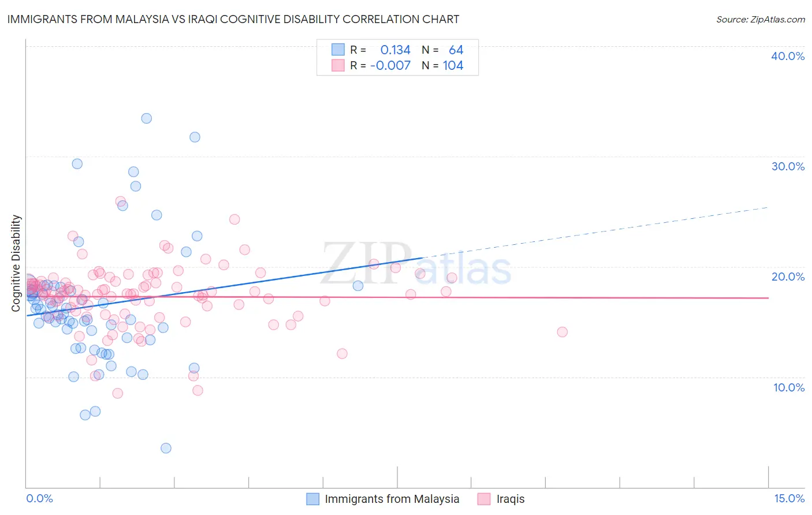The image size is (812, 515).
Task: Click the N = 64 value in legend
Action: coord(442,50)
